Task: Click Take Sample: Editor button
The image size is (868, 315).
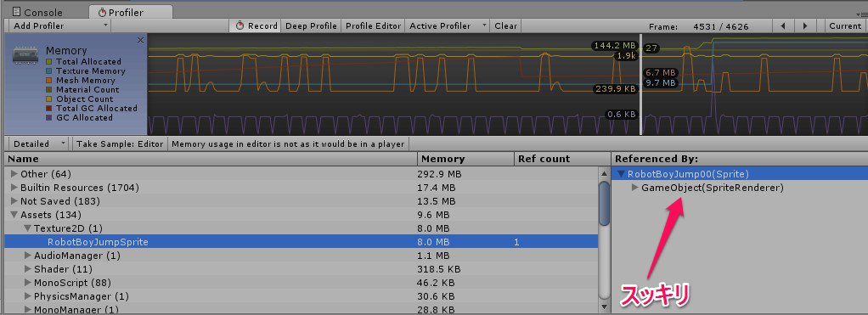Action: click(120, 144)
